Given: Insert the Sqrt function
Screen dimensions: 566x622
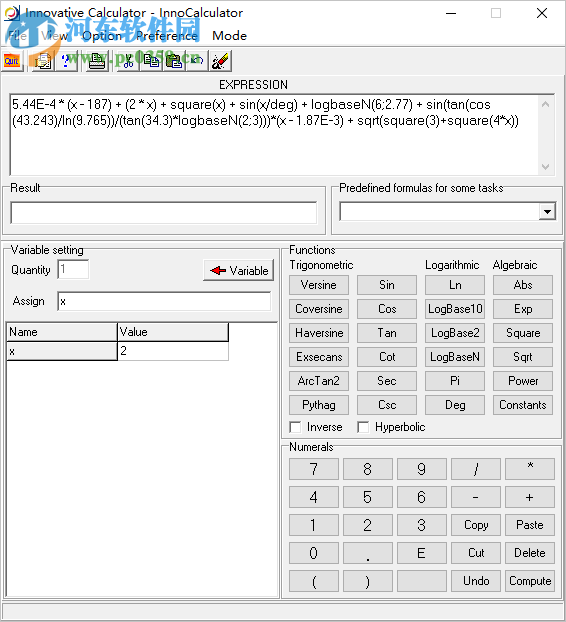Looking at the screenshot, I should [523, 357].
